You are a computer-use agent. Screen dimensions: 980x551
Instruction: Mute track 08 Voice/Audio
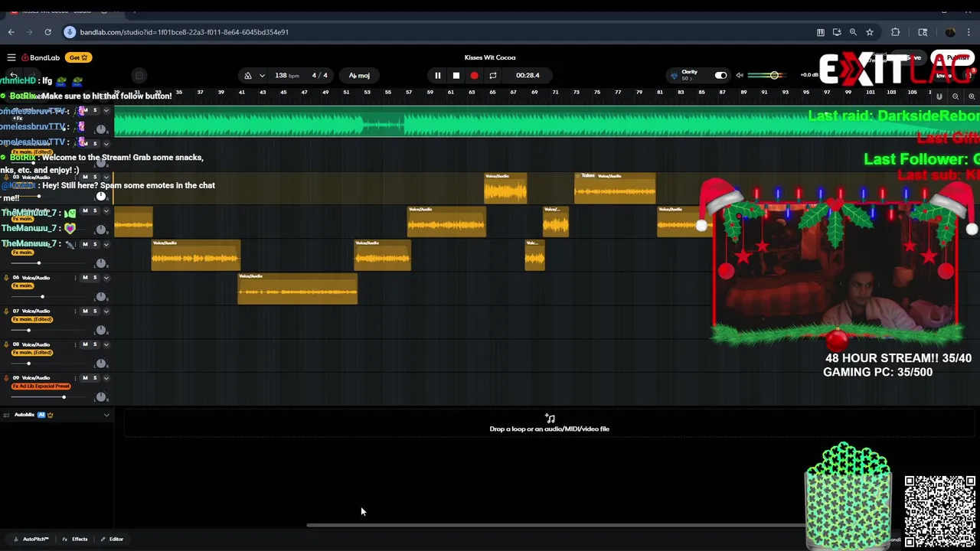(x=85, y=344)
